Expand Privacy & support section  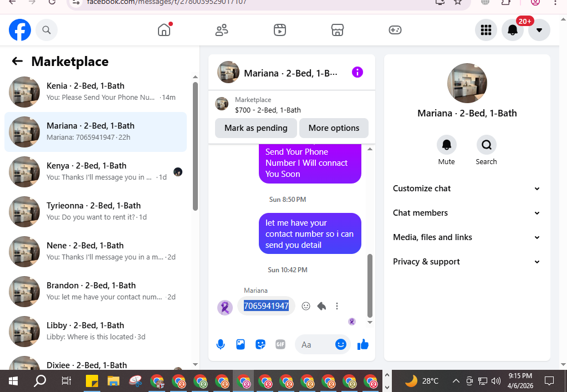click(467, 262)
